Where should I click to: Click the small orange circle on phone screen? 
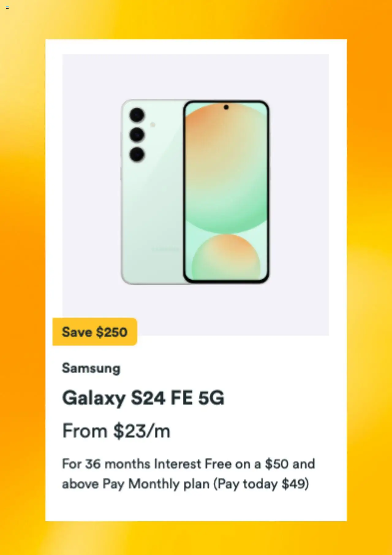[226, 257]
